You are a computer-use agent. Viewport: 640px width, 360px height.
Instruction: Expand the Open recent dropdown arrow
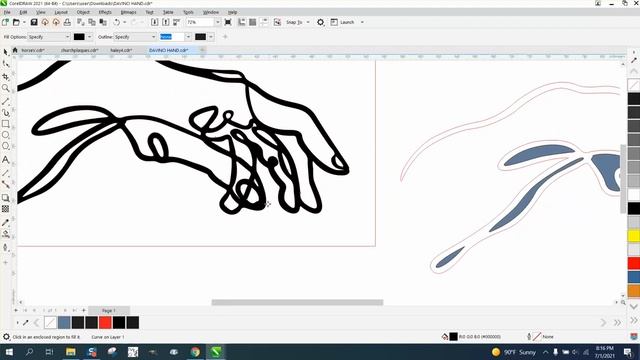point(24,22)
